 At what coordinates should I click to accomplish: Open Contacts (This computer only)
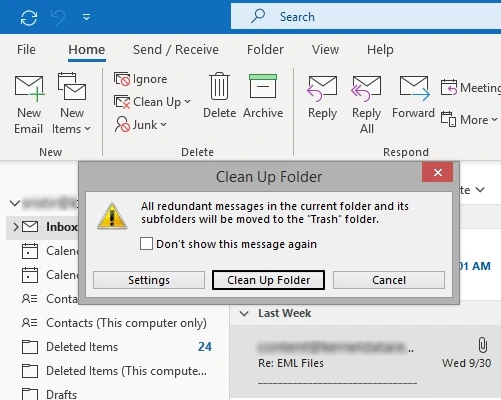(x=114, y=323)
